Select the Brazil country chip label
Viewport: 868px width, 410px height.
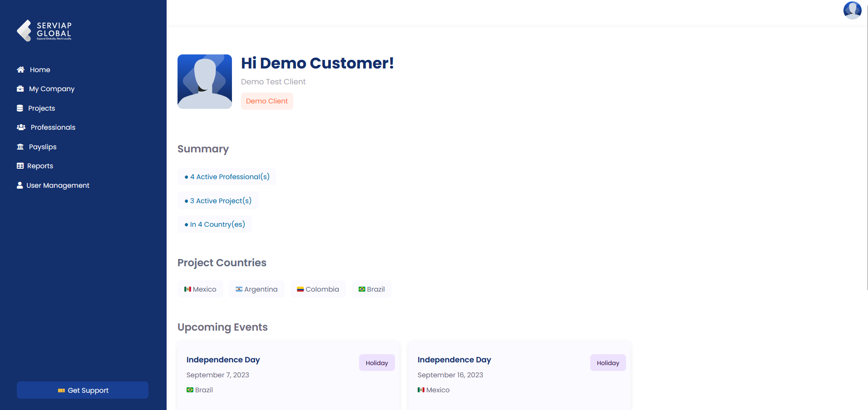click(376, 289)
